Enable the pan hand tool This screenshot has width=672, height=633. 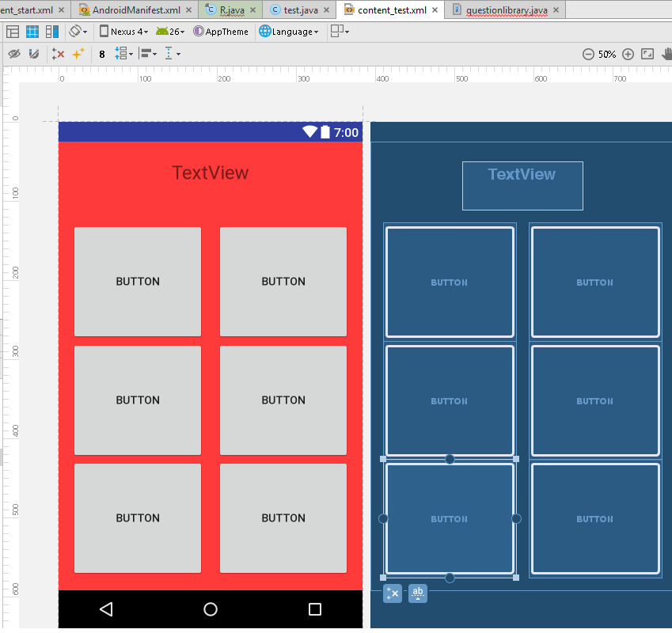666,55
